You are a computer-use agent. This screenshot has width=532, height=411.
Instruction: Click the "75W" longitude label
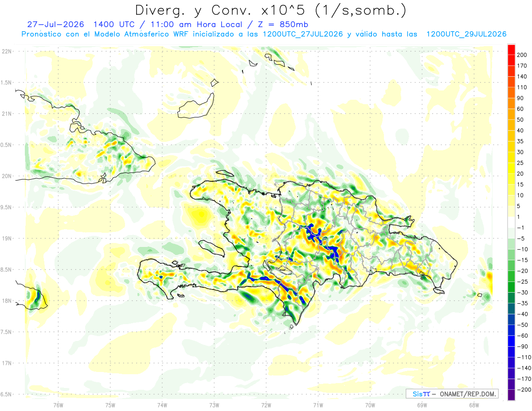[x=110, y=405]
